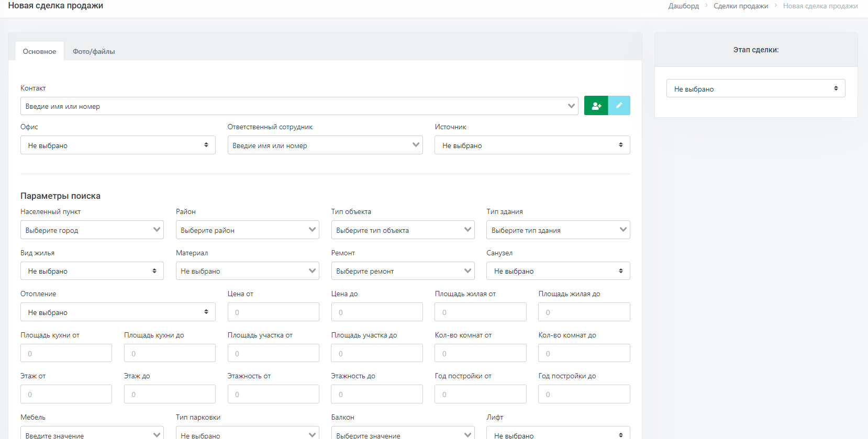The width and height of the screenshot is (868, 439).
Task: Switch to the Основное tab
Action: click(x=39, y=51)
